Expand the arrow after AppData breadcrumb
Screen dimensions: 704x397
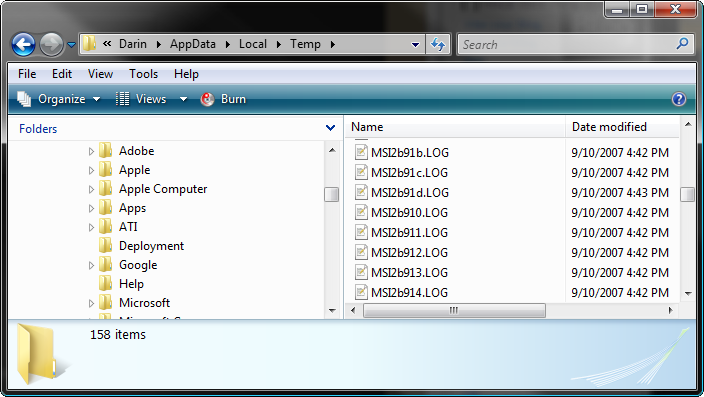[x=228, y=44]
